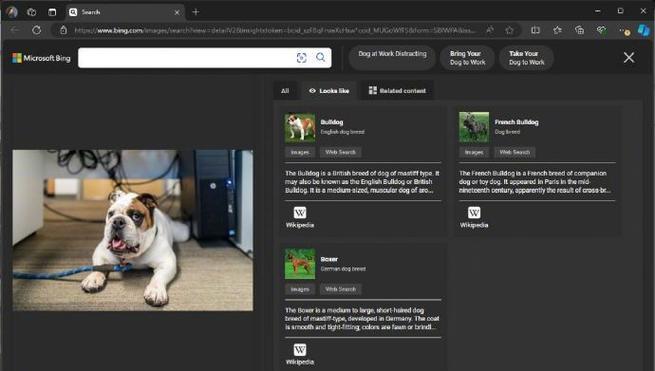The width and height of the screenshot is (655, 371).
Task: Add page to favorites star icon
Action: point(509,30)
